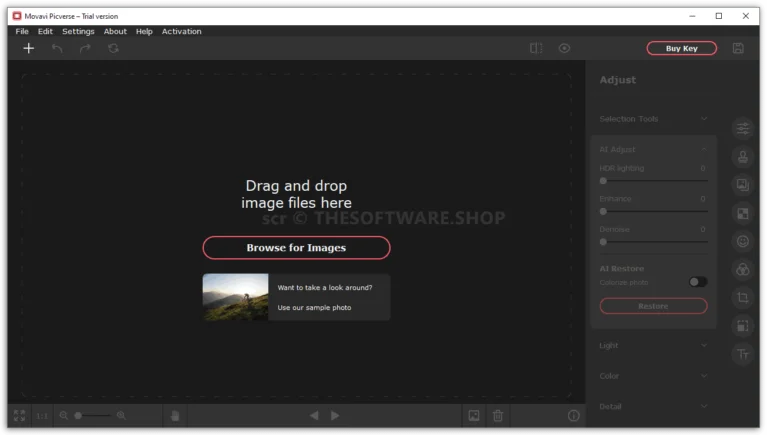Click the AI Restore heading
Image resolution: width=767 pixels, height=435 pixels.
(621, 268)
